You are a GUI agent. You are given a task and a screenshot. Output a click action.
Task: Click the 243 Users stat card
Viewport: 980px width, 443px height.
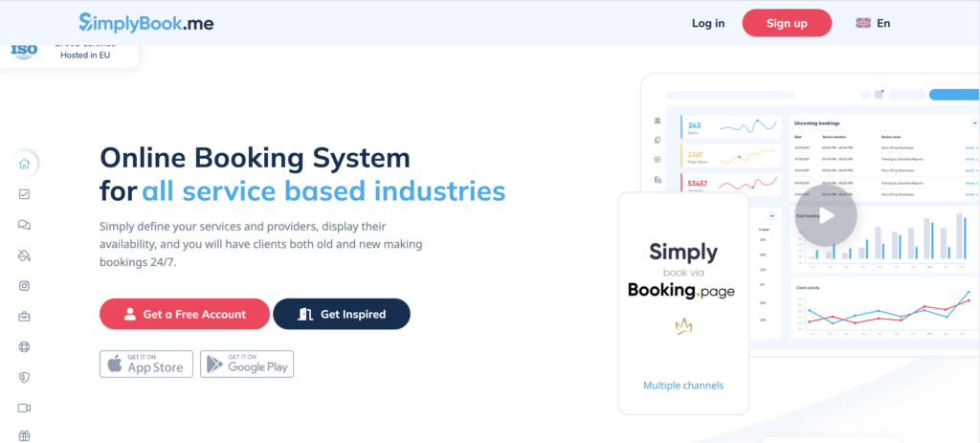(x=730, y=127)
